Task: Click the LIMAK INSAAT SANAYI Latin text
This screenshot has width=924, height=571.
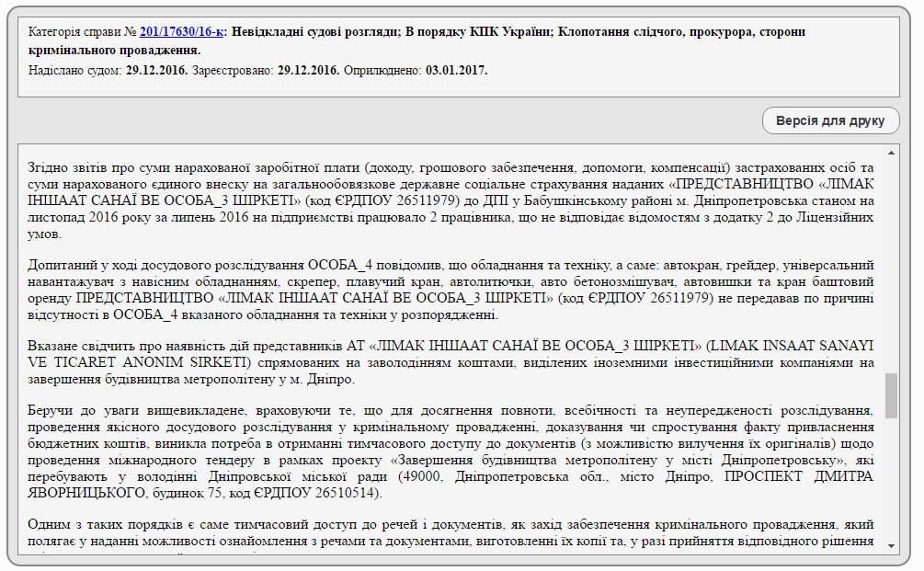Action: 791,344
